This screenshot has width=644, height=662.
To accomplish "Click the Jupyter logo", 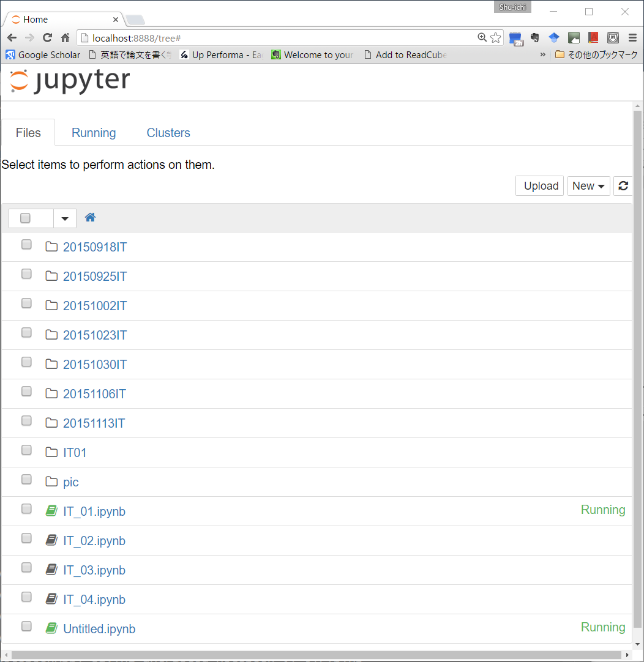I will (70, 81).
